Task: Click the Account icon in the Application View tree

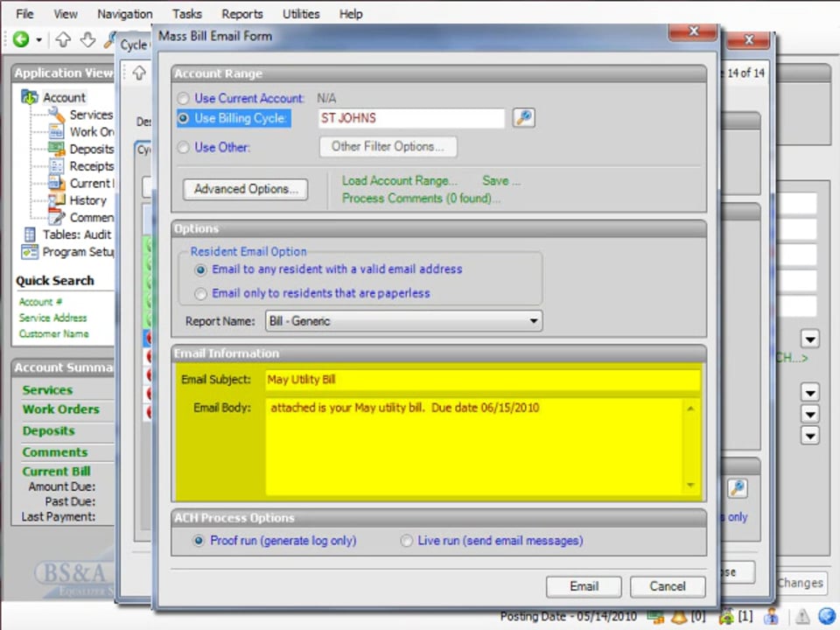Action: click(30, 97)
